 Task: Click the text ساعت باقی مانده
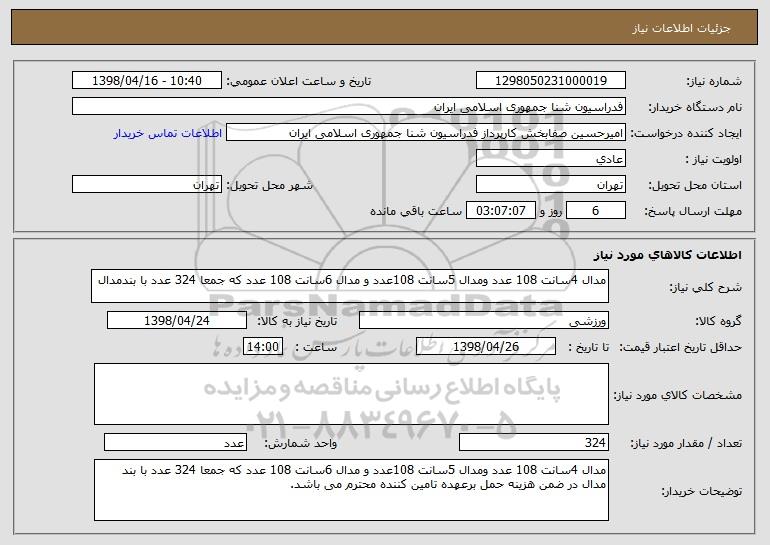pos(416,212)
